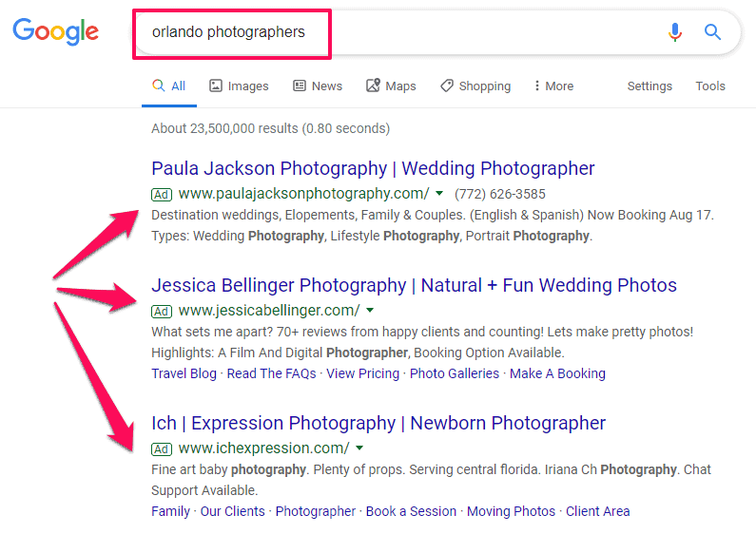
Task: Click the Ad badge for Jessica Bellinger
Action: click(x=162, y=312)
